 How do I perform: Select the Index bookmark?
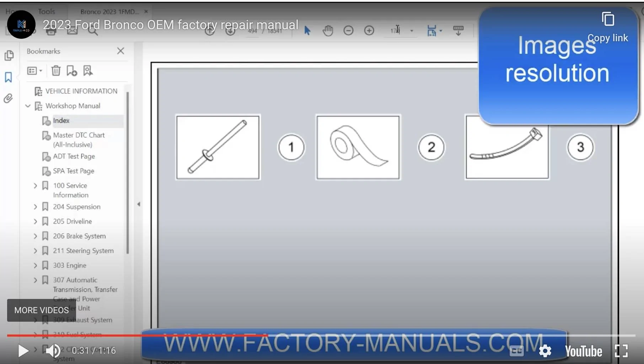coord(61,121)
